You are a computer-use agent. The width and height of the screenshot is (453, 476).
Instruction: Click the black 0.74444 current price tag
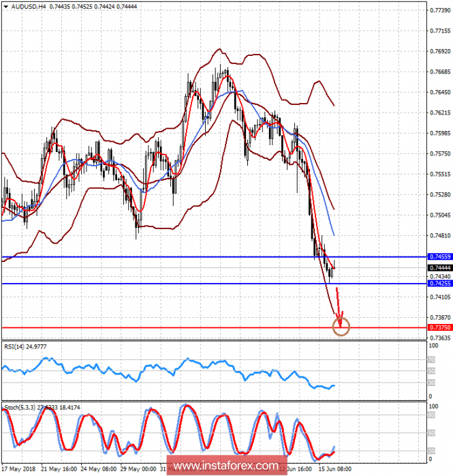coord(439,268)
